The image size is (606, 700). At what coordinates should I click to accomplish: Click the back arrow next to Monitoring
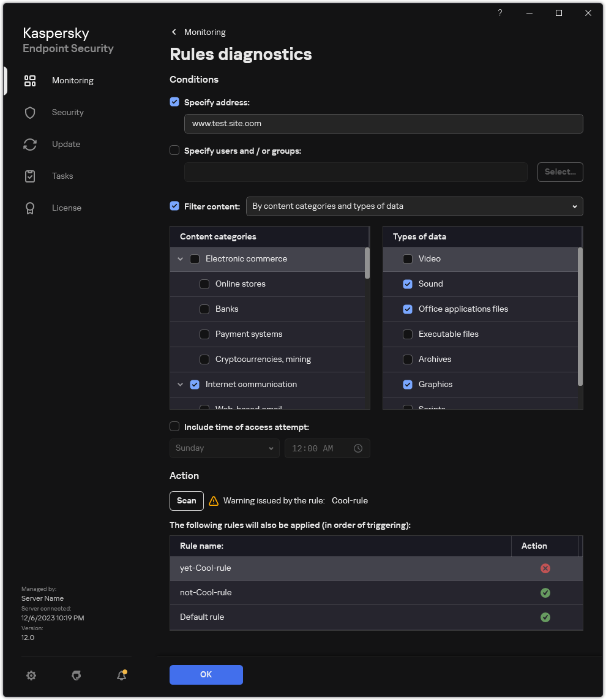coord(174,32)
